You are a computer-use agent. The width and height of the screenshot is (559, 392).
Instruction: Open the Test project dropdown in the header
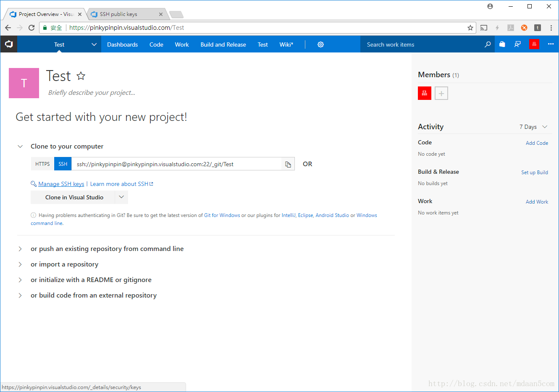click(94, 44)
